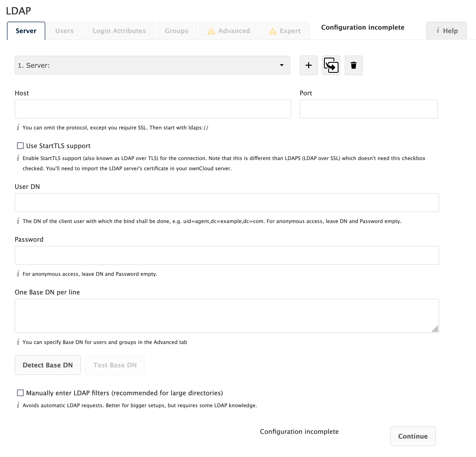476x457 pixels.
Task: Click the Test Base DN button
Action: click(115, 365)
